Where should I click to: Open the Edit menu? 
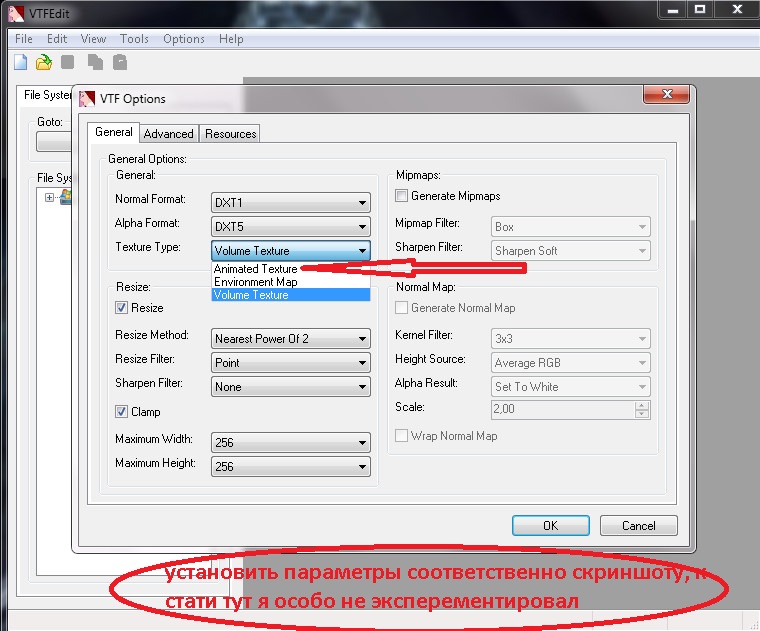click(57, 39)
